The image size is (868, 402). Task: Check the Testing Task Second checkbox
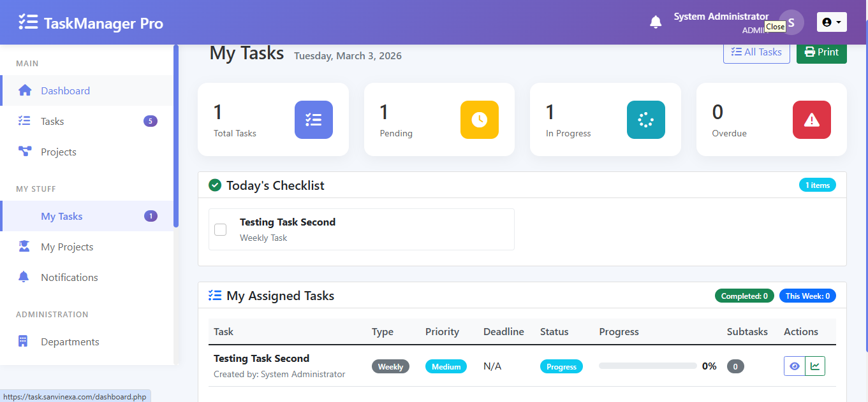coord(221,229)
